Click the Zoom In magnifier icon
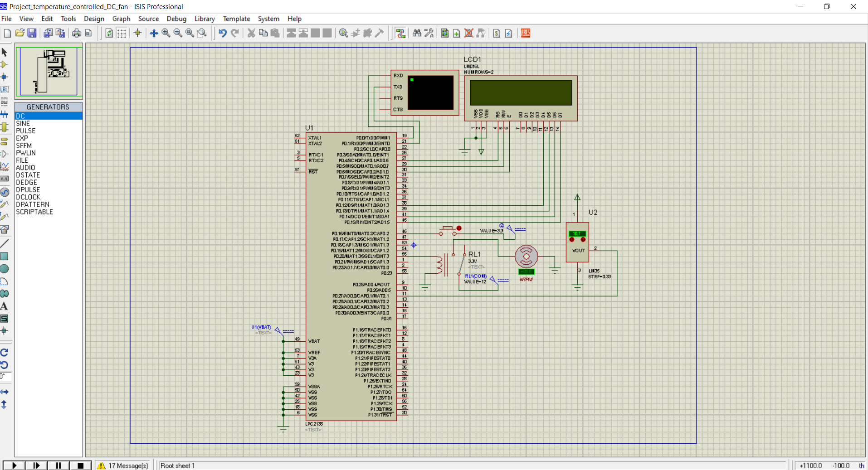This screenshot has width=868, height=470. pyautogui.click(x=166, y=33)
